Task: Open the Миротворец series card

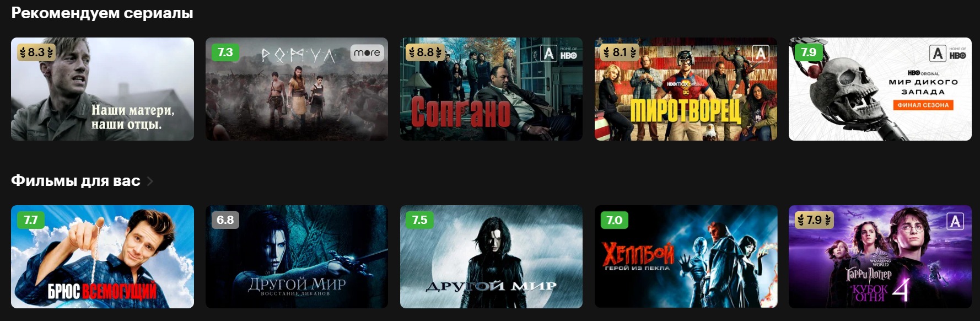Action: click(686, 89)
